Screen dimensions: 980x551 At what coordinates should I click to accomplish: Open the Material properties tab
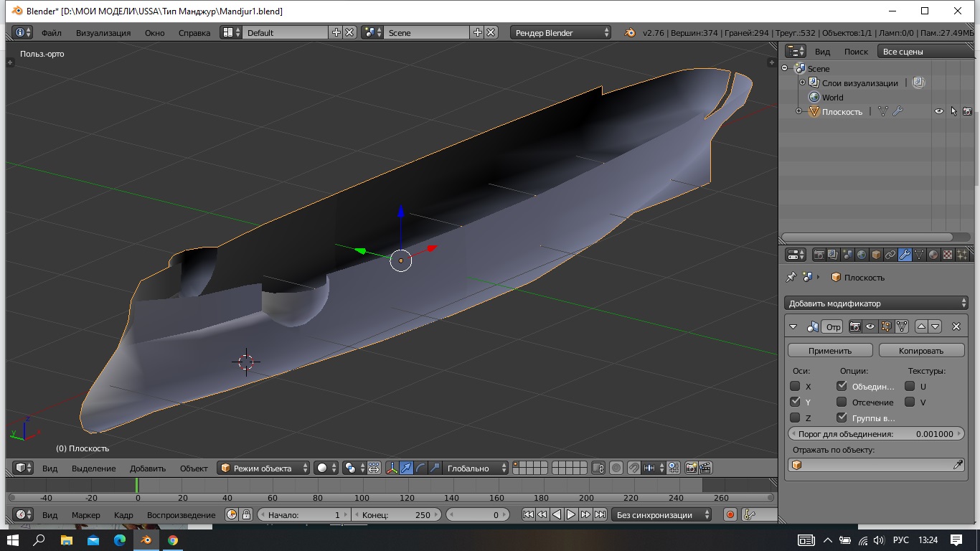[933, 255]
